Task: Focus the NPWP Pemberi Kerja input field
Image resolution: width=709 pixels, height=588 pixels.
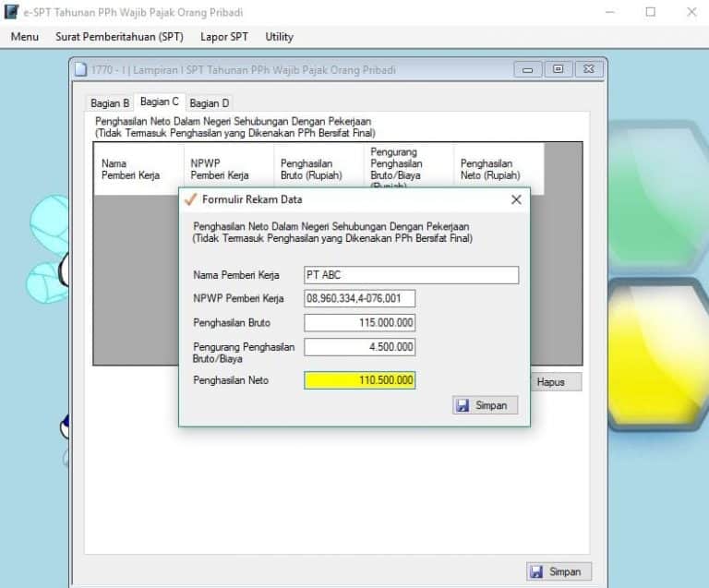Action: 359,298
